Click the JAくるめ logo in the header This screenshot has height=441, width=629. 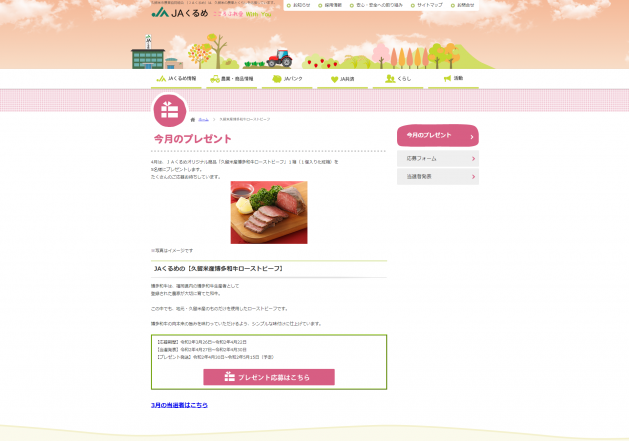tap(180, 13)
